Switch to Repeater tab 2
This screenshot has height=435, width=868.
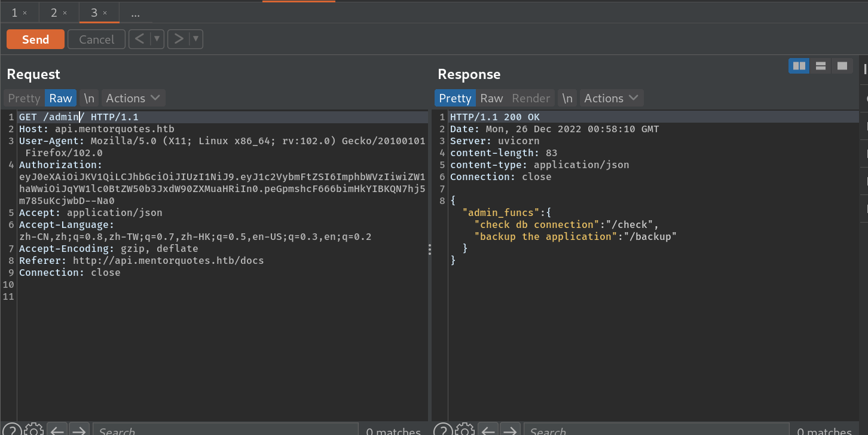tap(54, 13)
